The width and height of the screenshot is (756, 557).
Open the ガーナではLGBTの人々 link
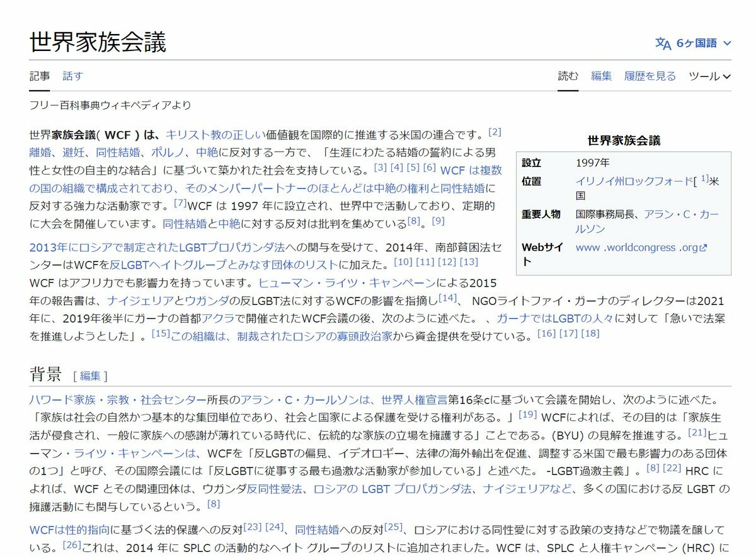[x=554, y=318]
